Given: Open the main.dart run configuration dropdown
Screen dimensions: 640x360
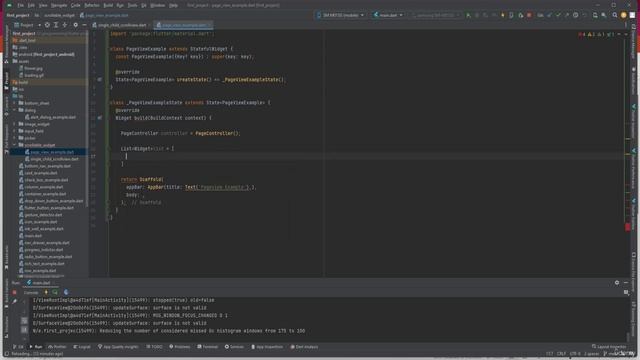Looking at the screenshot, I should pyautogui.click(x=388, y=15).
